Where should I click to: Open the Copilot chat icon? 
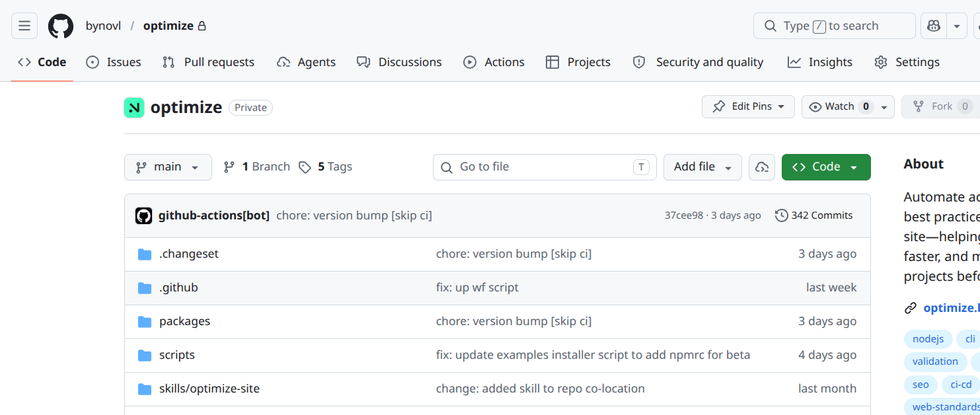point(934,26)
